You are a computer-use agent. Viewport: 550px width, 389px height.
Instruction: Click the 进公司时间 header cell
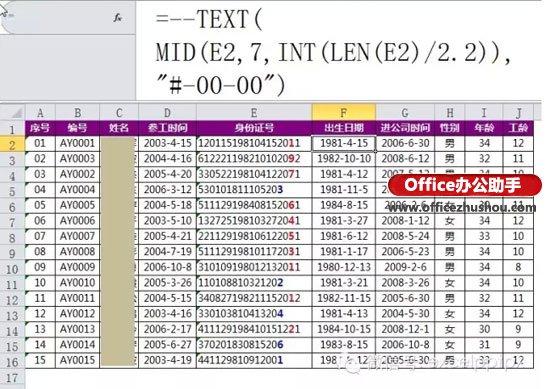coord(405,128)
